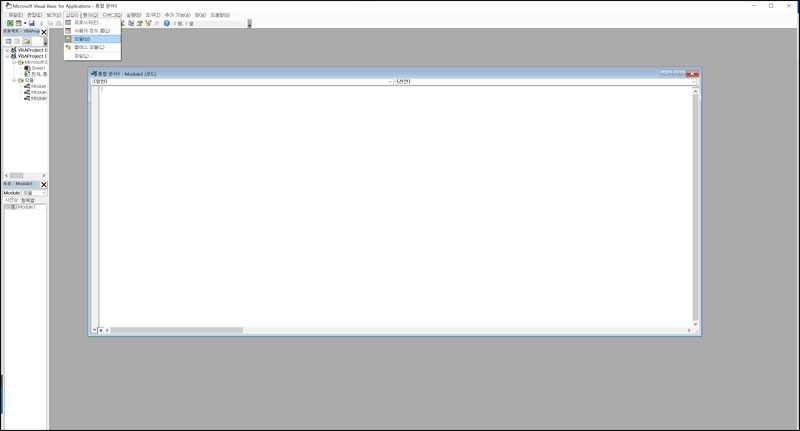Viewport: 800px width, 431px height.
Task: Click inside the Module1 code editor area
Action: [x=400, y=200]
